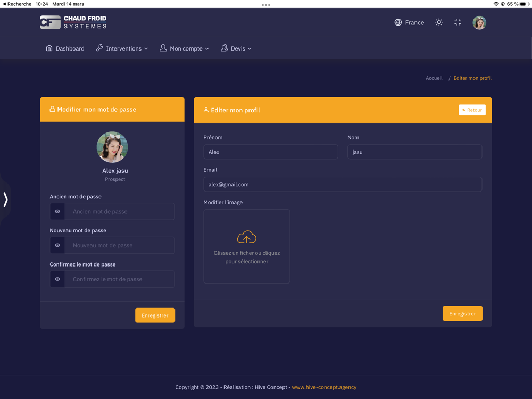Expand the Mon compte dropdown menu

click(184, 48)
